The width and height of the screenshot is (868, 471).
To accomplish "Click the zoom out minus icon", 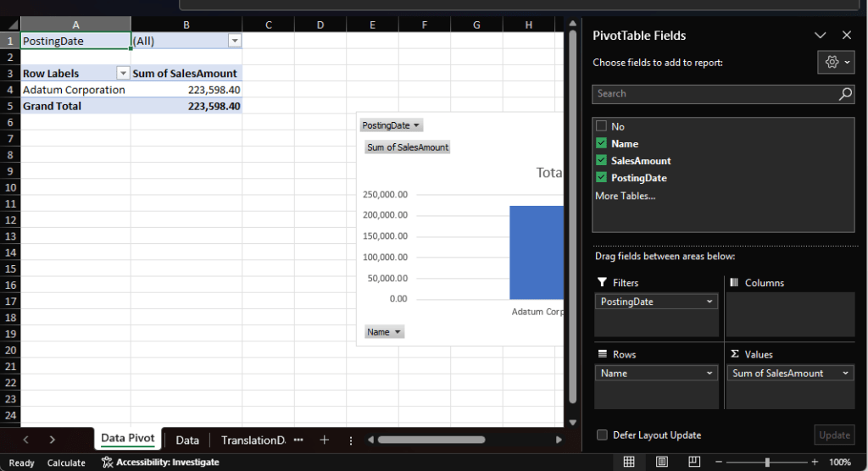I will pyautogui.click(x=719, y=462).
